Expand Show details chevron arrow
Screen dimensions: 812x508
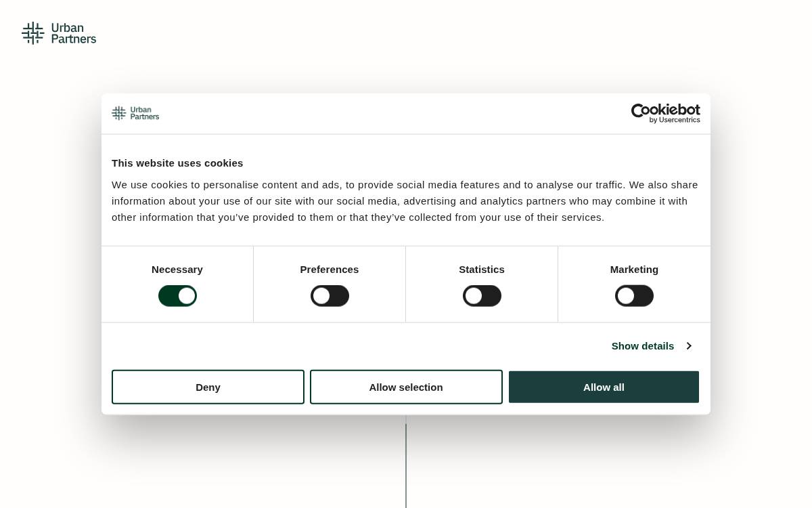coord(689,346)
